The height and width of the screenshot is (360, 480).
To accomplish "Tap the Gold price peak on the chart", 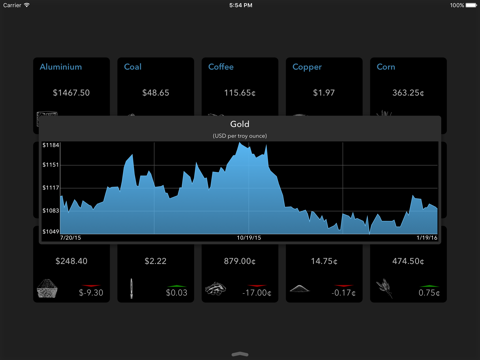I will [240, 143].
